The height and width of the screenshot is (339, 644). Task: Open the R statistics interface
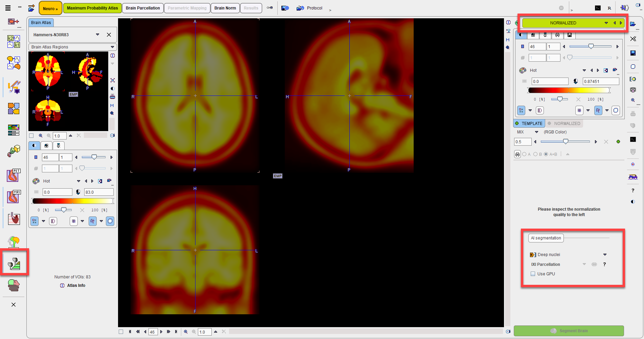[609, 8]
